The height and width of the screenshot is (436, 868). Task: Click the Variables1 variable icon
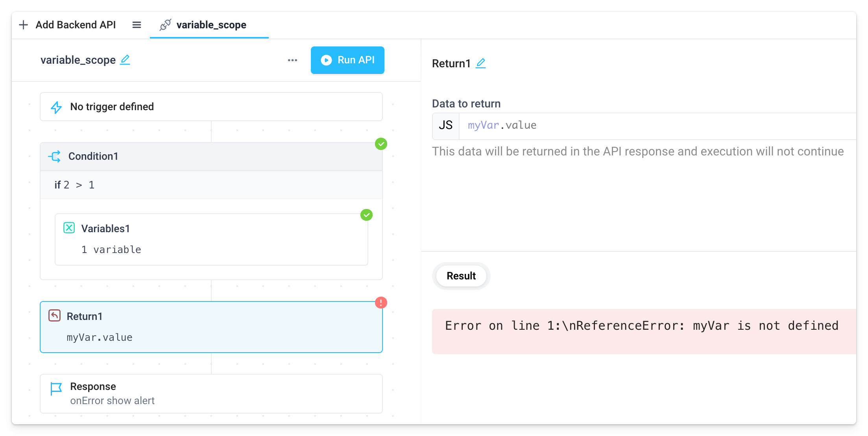click(69, 228)
